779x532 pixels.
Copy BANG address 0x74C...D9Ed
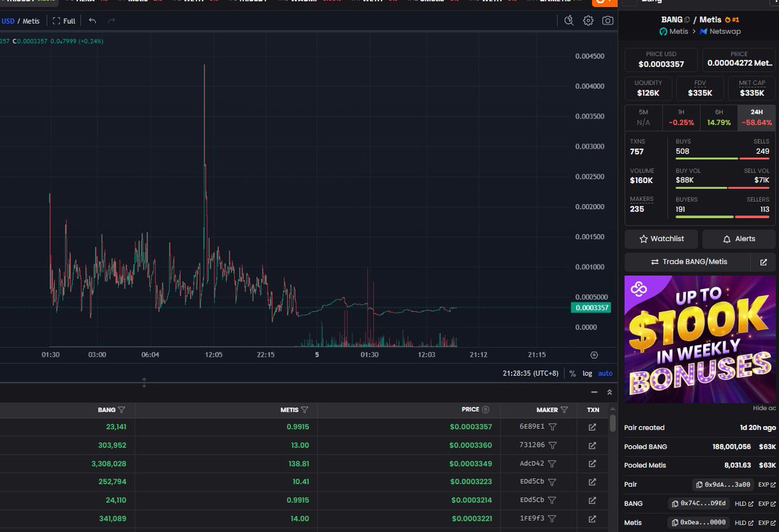coord(700,503)
